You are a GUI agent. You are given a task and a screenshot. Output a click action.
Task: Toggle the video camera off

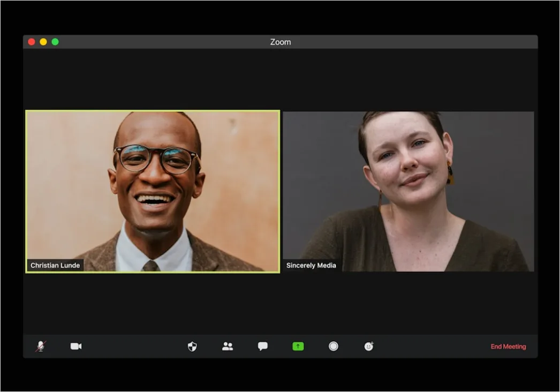[75, 346]
